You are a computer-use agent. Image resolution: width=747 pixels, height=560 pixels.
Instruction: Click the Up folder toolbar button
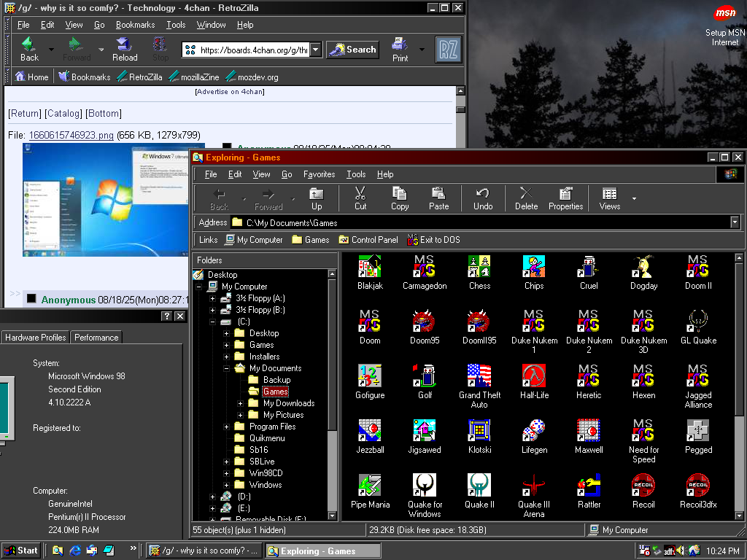317,198
